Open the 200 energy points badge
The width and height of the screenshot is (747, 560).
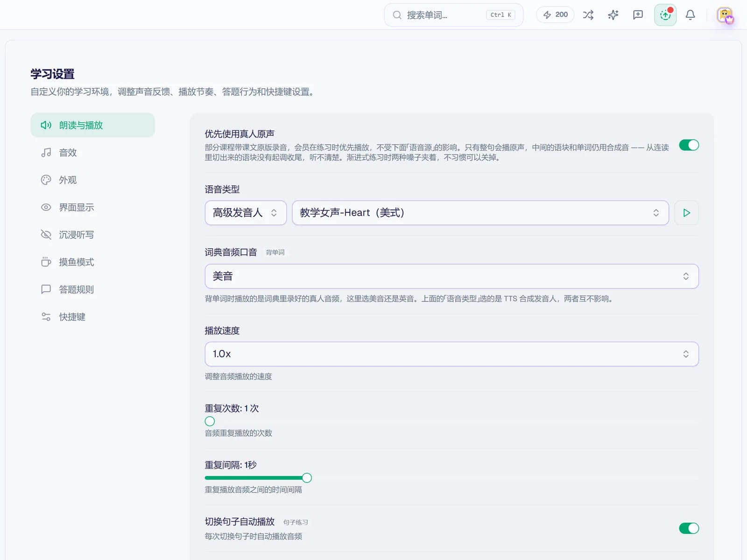[x=555, y=15]
